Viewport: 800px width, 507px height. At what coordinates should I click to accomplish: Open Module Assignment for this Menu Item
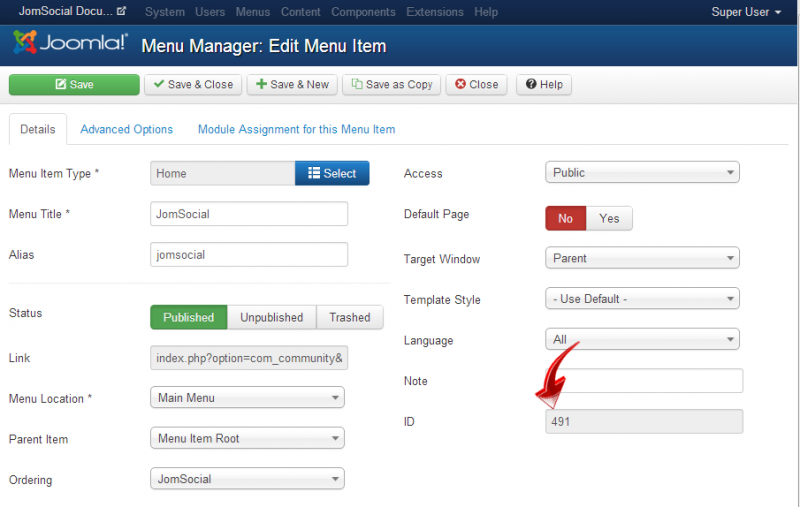pos(296,130)
